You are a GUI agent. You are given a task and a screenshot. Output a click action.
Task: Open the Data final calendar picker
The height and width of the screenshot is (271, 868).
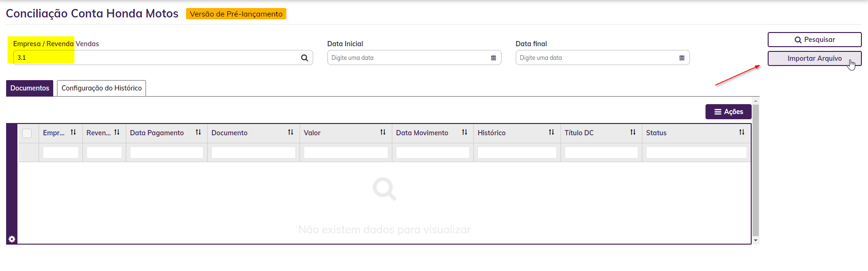click(682, 58)
